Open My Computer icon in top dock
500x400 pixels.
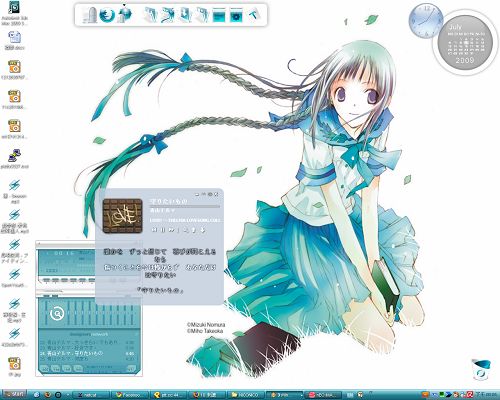pyautogui.click(x=89, y=15)
